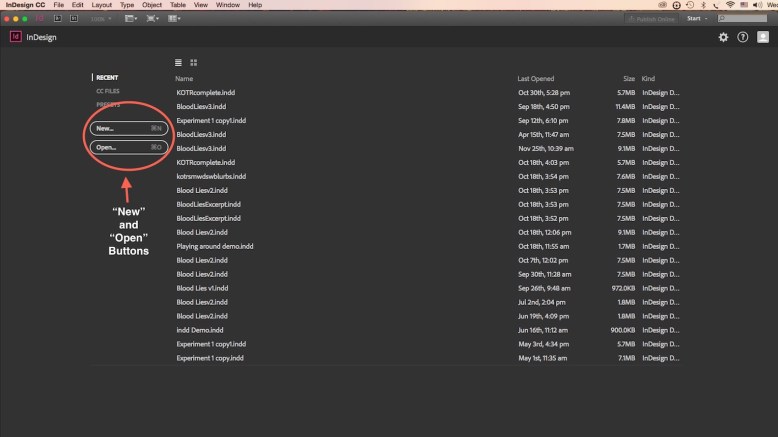Image resolution: width=778 pixels, height=437 pixels.
Task: Select the CC FILES tab
Action: [108, 91]
